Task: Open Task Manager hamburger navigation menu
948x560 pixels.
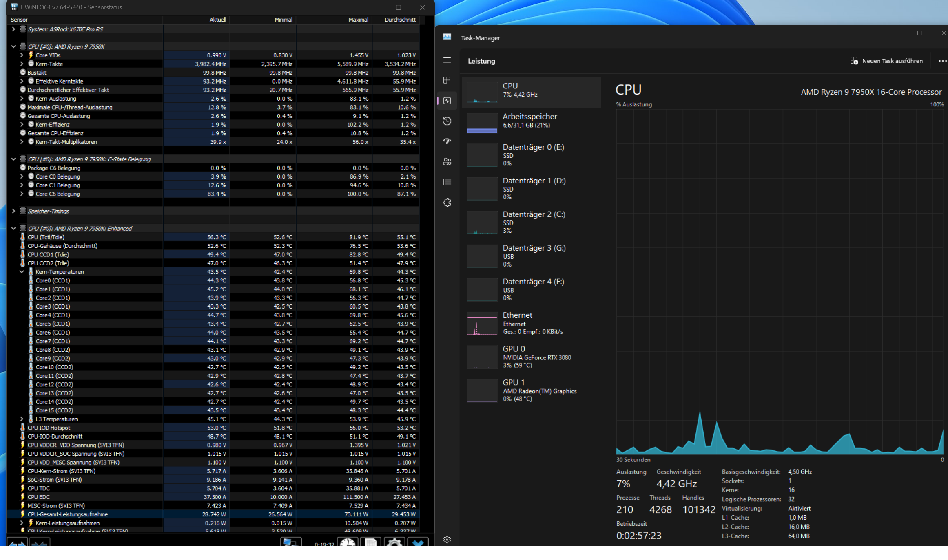Action: (x=447, y=60)
